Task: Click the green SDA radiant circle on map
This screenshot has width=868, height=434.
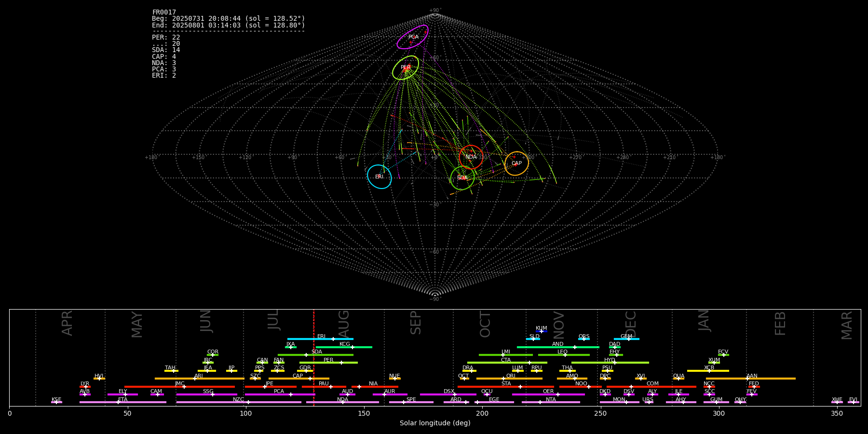Action: tap(462, 178)
